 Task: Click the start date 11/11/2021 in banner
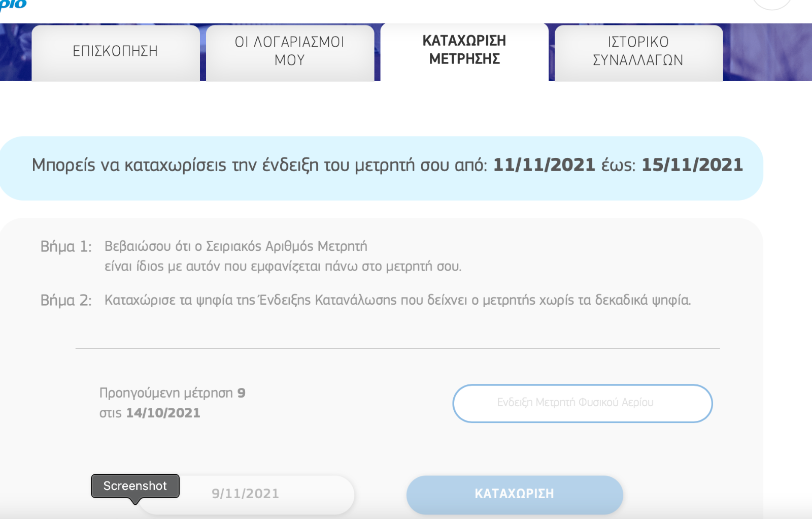[x=544, y=165]
